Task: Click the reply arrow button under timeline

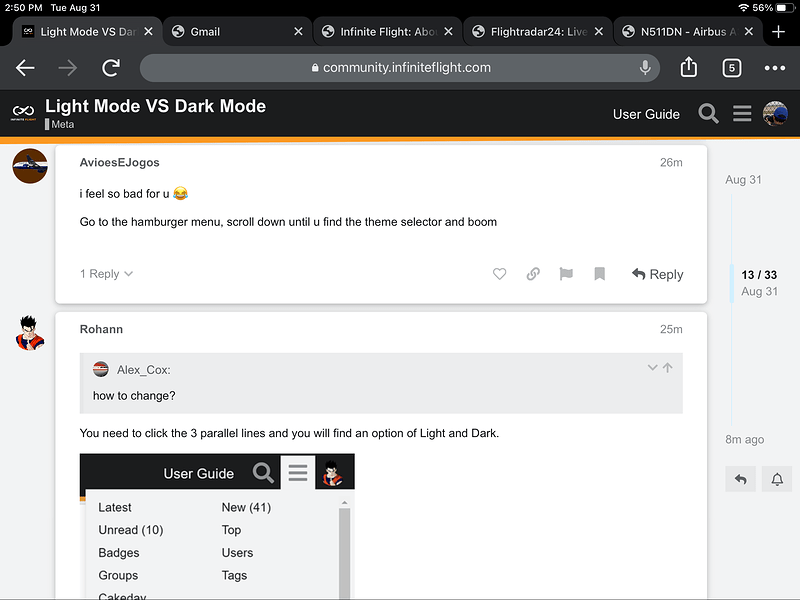Action: (x=740, y=479)
